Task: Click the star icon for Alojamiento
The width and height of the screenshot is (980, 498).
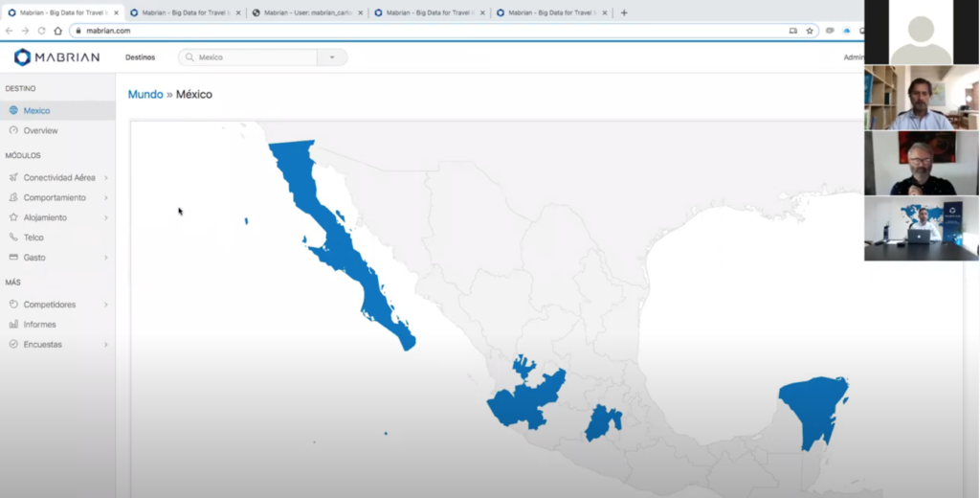Action: 13,217
